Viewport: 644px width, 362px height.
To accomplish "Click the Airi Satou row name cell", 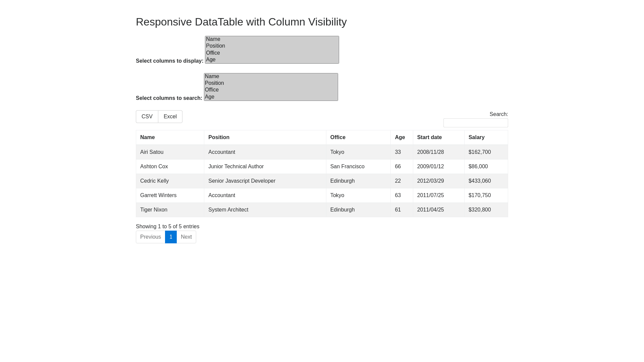I will [x=152, y=152].
